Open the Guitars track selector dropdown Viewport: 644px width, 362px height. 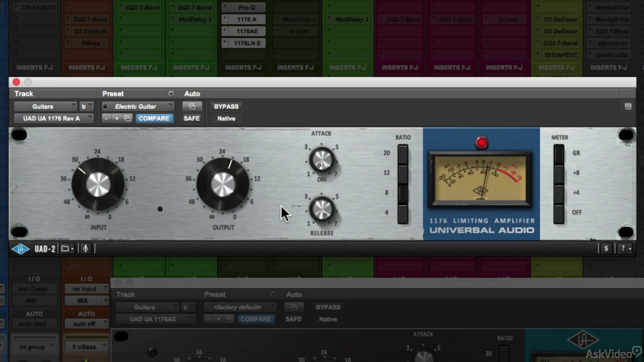click(45, 107)
